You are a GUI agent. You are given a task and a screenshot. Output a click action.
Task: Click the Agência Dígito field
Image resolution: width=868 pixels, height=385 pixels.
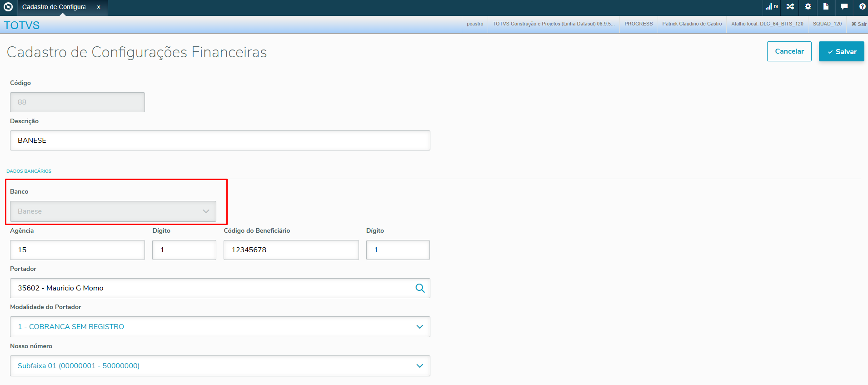[x=184, y=250]
